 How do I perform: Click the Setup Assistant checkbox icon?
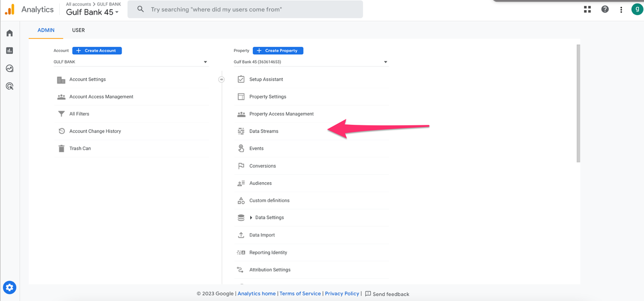(x=241, y=79)
